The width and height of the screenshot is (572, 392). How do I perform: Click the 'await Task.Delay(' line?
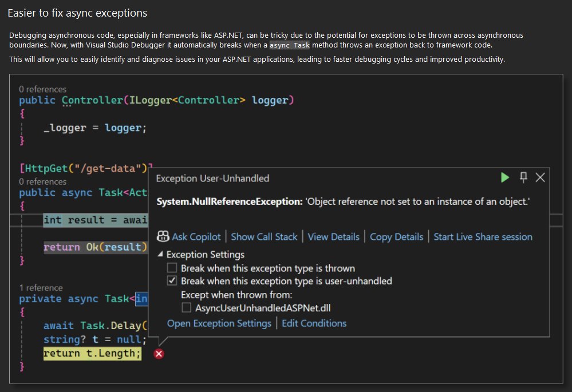click(x=95, y=326)
